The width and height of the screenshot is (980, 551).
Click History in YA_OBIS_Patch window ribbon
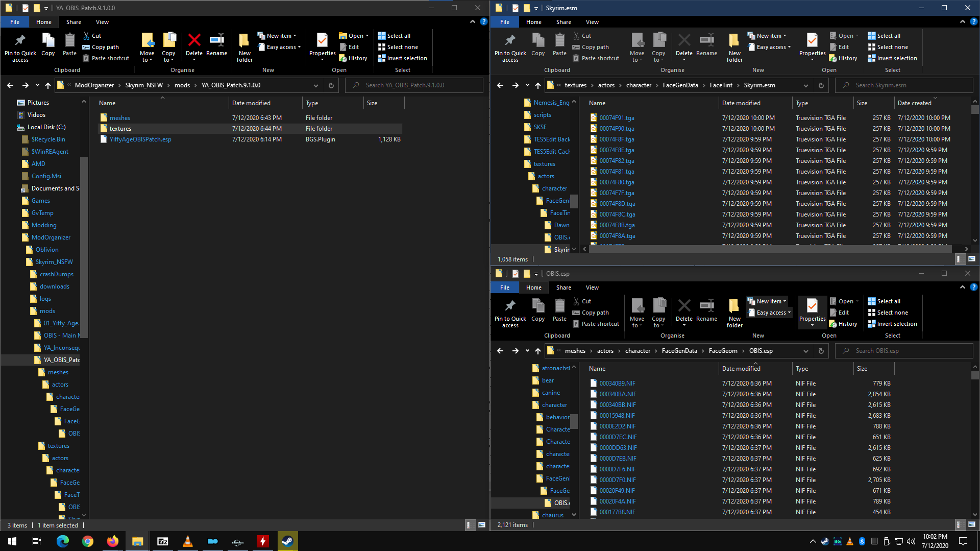click(353, 58)
